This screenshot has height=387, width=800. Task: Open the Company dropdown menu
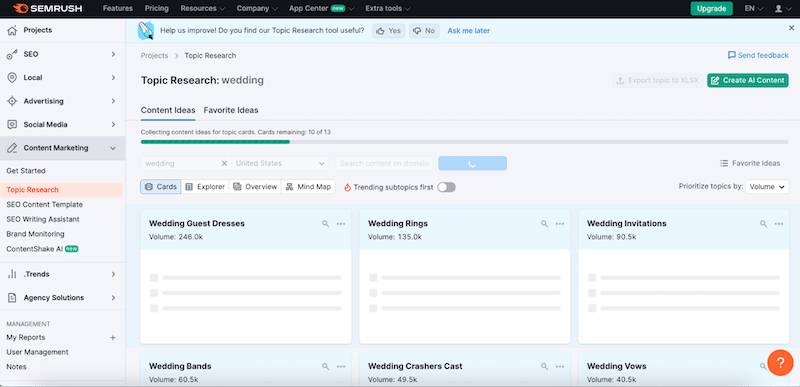(x=257, y=9)
